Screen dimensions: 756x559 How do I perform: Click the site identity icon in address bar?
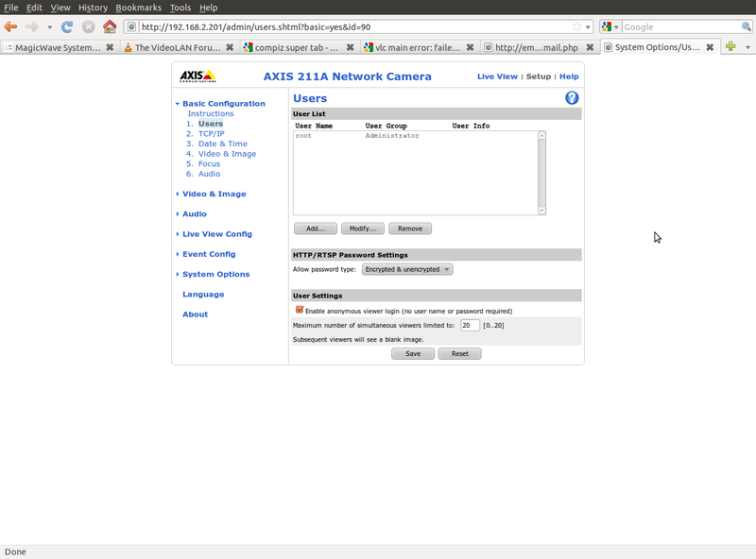pyautogui.click(x=131, y=27)
